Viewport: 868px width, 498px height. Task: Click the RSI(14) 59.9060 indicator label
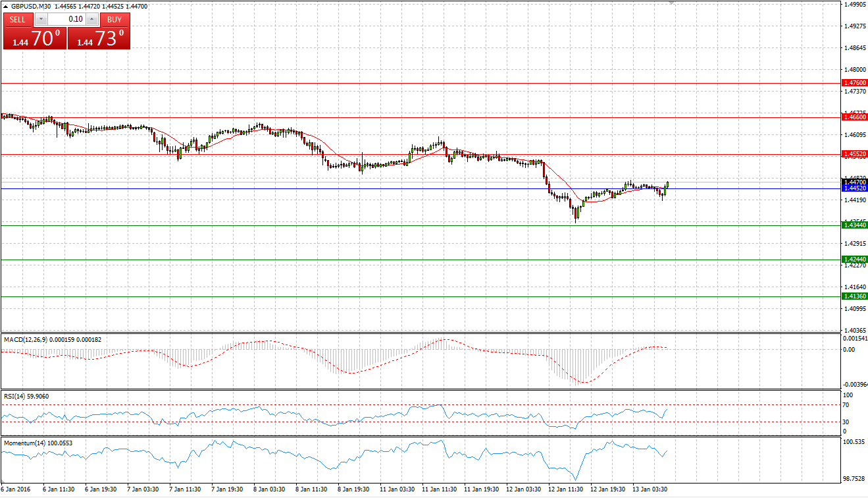(26, 396)
